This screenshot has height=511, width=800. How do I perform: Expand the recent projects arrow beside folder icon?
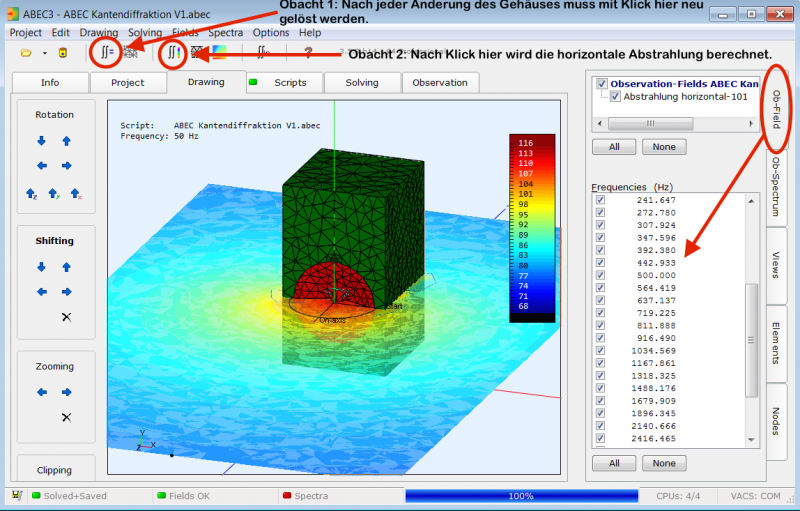[44, 53]
